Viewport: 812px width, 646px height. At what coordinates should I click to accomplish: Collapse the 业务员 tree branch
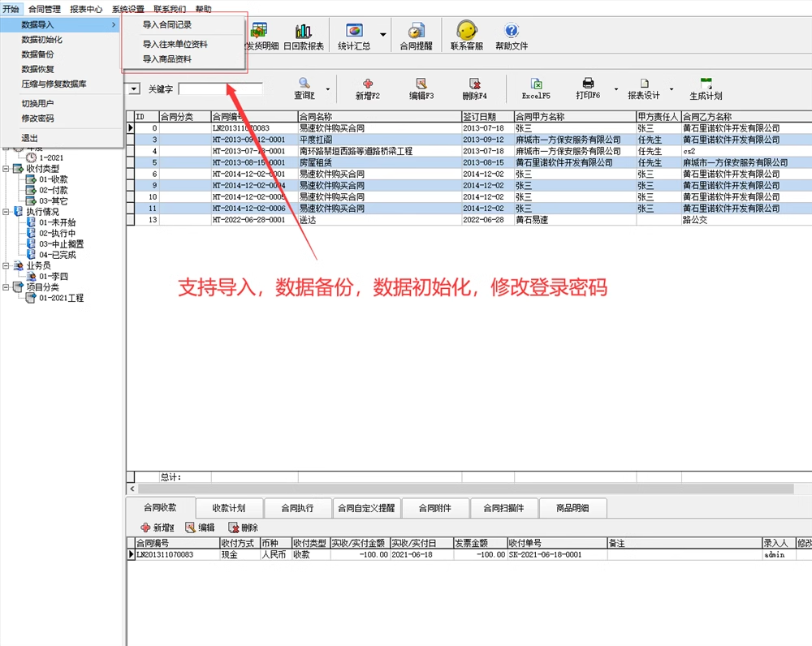tap(6, 265)
